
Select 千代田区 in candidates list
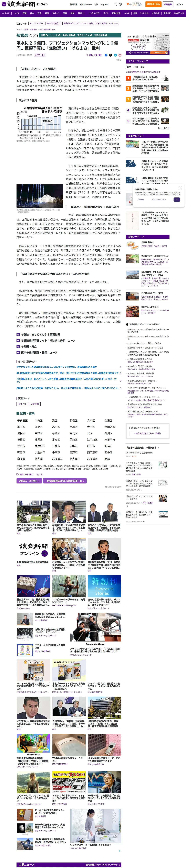pyautogui.click(x=22, y=421)
